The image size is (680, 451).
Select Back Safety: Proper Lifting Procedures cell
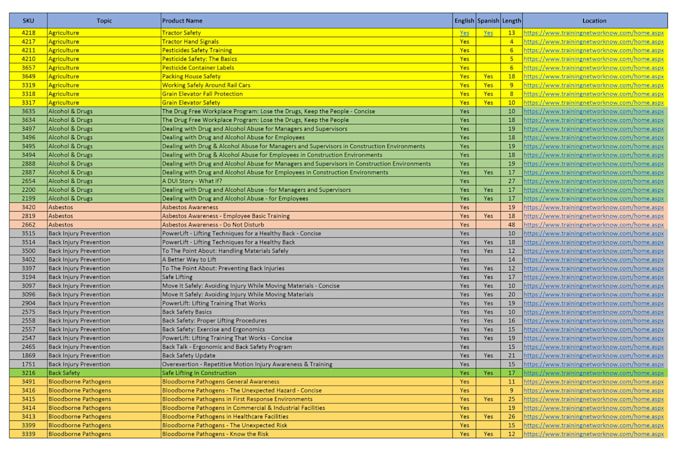307,320
